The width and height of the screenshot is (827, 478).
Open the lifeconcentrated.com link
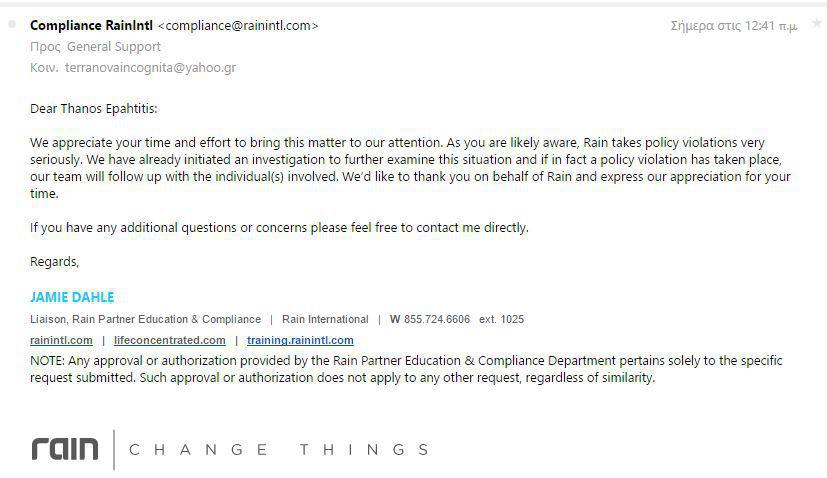click(170, 340)
